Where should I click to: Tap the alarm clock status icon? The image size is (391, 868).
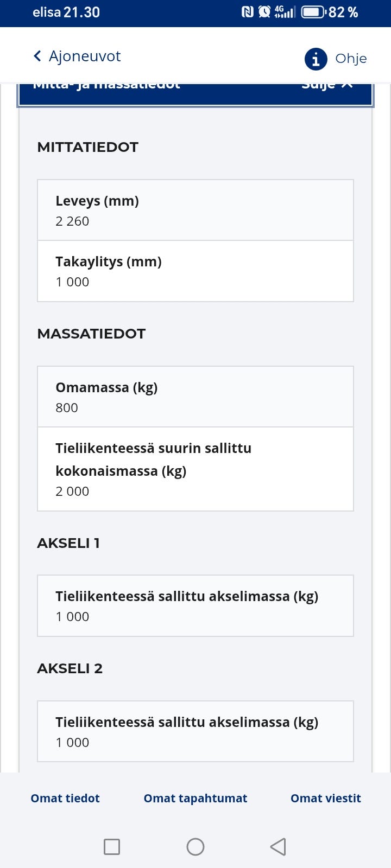264,11
